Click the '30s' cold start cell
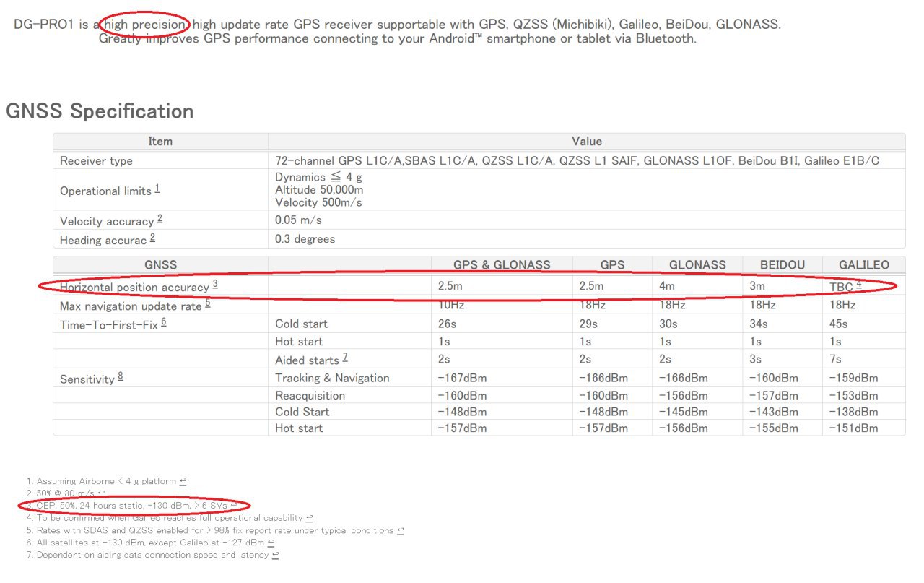The height and width of the screenshot is (583, 924). click(x=668, y=324)
